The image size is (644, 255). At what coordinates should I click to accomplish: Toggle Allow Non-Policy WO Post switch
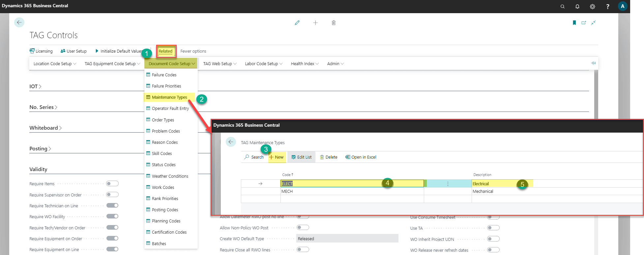click(x=303, y=227)
